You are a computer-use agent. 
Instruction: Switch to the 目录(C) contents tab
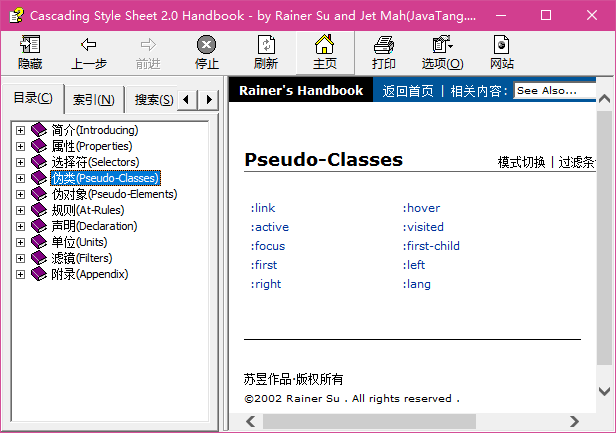[33, 98]
